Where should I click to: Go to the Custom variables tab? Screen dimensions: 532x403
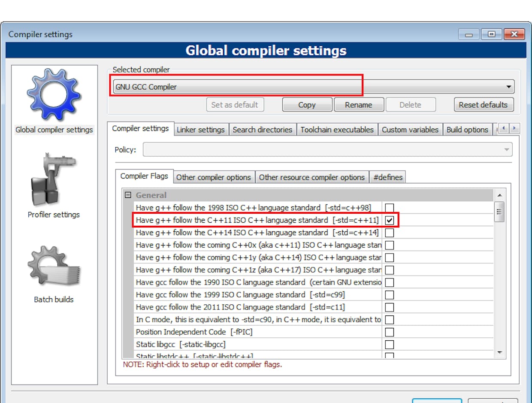(410, 130)
